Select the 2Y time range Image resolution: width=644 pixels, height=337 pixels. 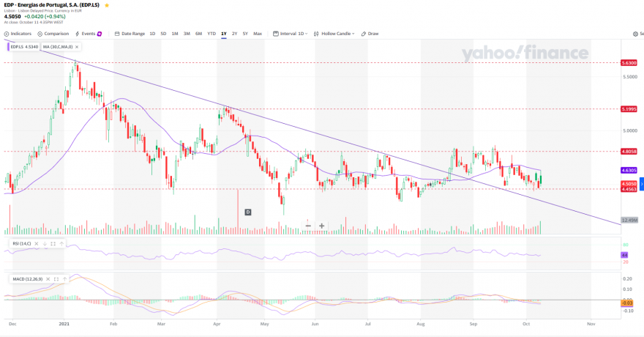click(234, 34)
